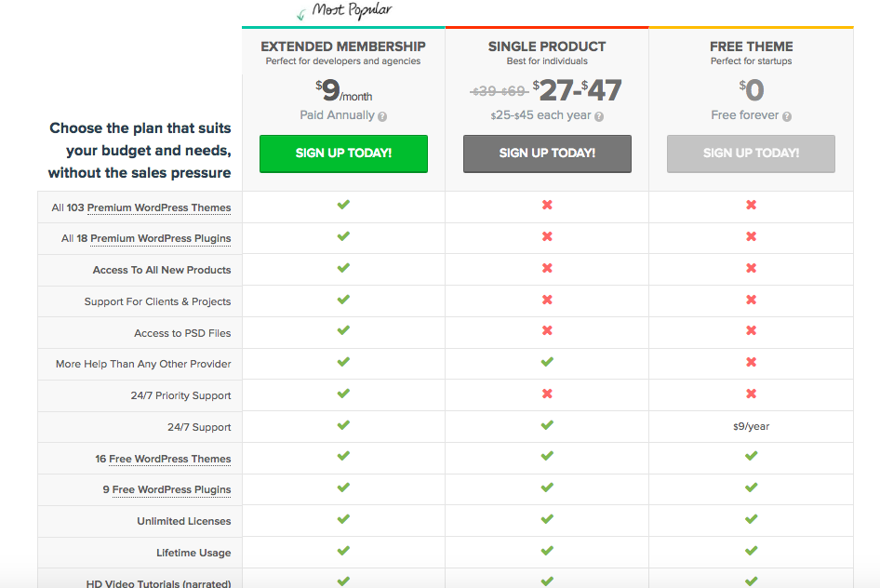Screen dimensions: 880x588
Task: Click the Single Product plan heading
Action: (547, 47)
